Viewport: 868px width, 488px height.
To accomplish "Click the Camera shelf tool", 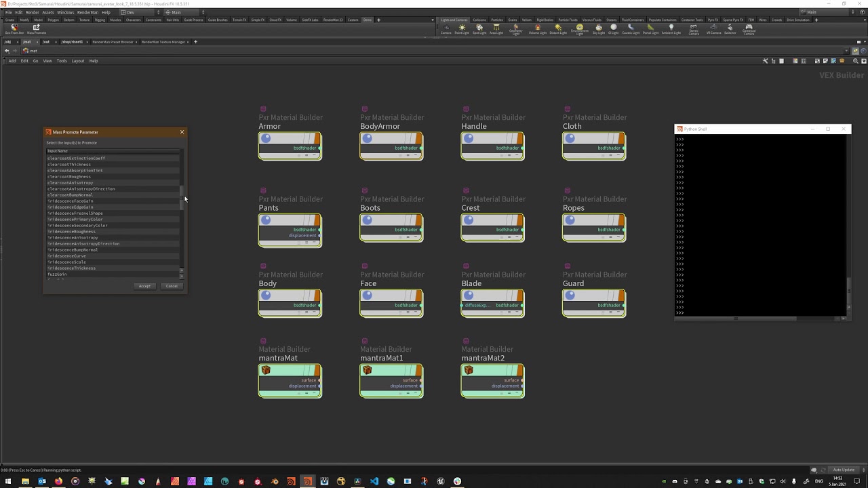I will (x=446, y=29).
